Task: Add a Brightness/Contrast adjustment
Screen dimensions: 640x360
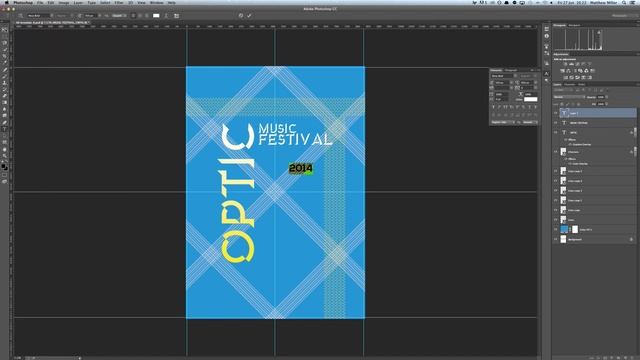Action: click(x=565, y=64)
